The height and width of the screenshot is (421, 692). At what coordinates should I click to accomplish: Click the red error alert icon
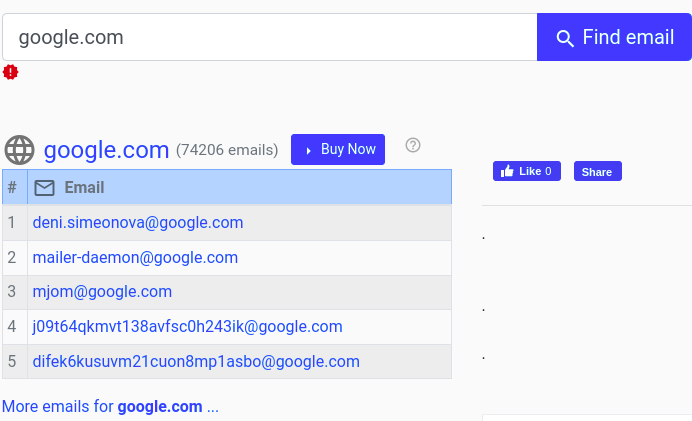click(x=11, y=72)
